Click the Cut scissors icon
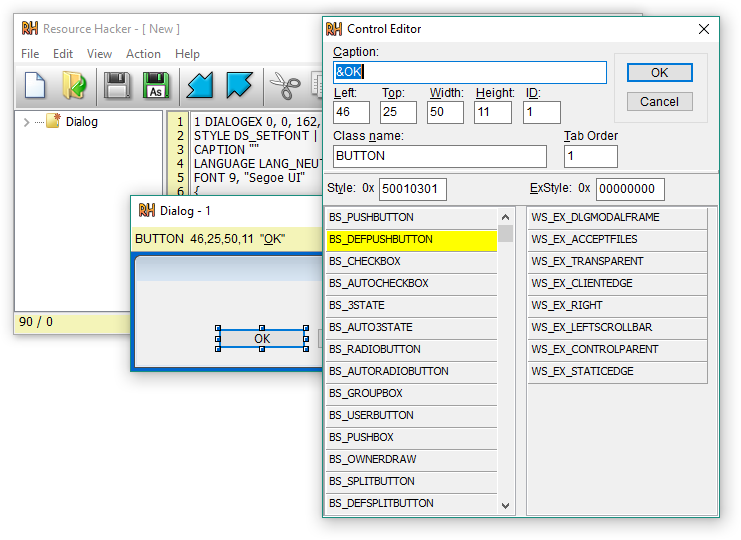741x540 pixels. point(285,86)
